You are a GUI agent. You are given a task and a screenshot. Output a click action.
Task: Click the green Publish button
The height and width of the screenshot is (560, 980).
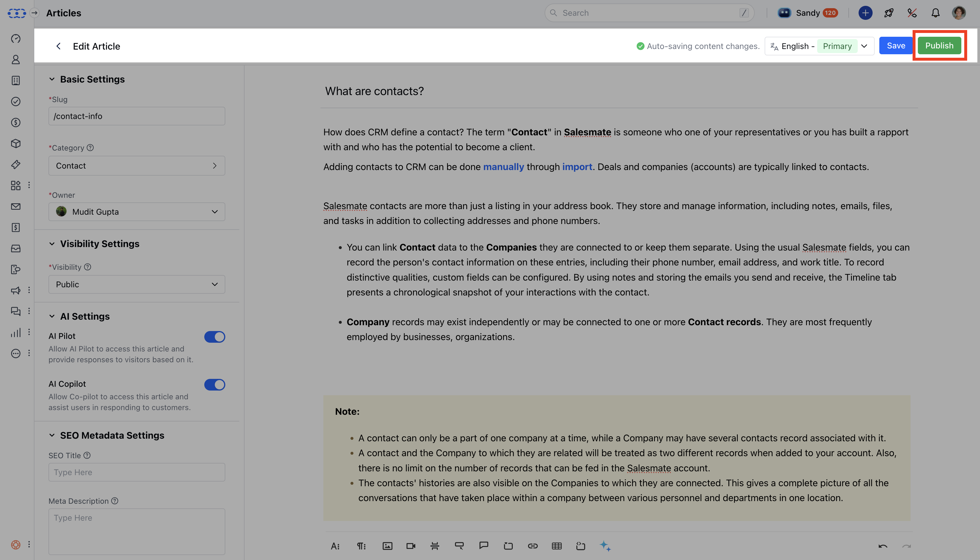click(x=939, y=46)
